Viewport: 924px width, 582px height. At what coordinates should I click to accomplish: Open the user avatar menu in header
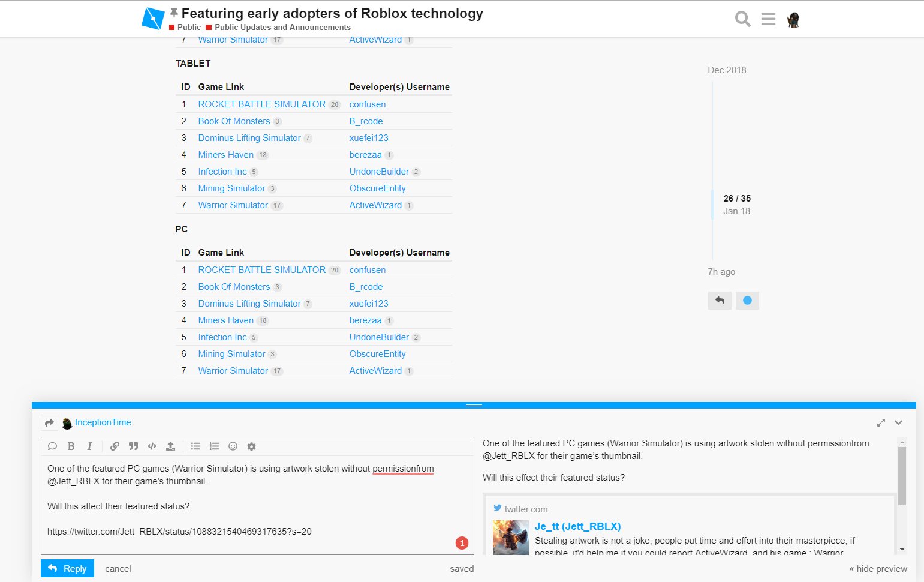click(x=793, y=20)
